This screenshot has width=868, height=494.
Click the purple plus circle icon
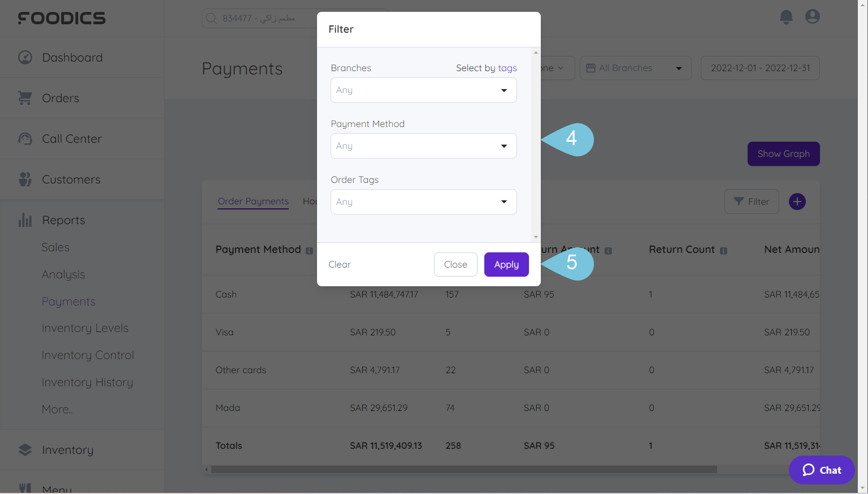pyautogui.click(x=797, y=202)
